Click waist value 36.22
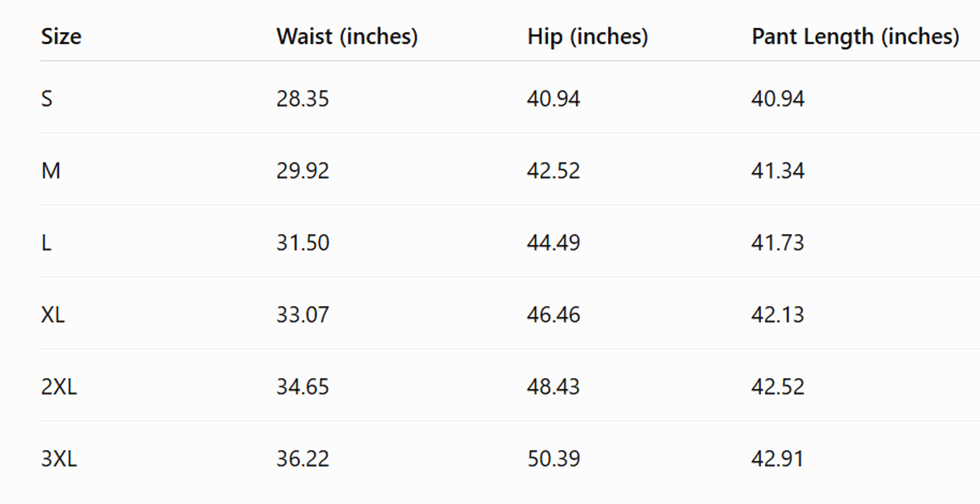The height and width of the screenshot is (504, 980). [x=302, y=458]
